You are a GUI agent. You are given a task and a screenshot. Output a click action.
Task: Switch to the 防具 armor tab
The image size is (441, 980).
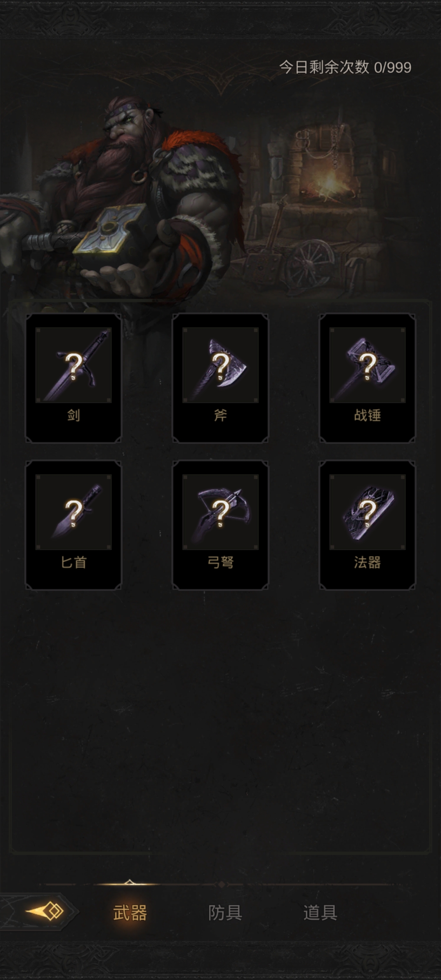[225, 912]
